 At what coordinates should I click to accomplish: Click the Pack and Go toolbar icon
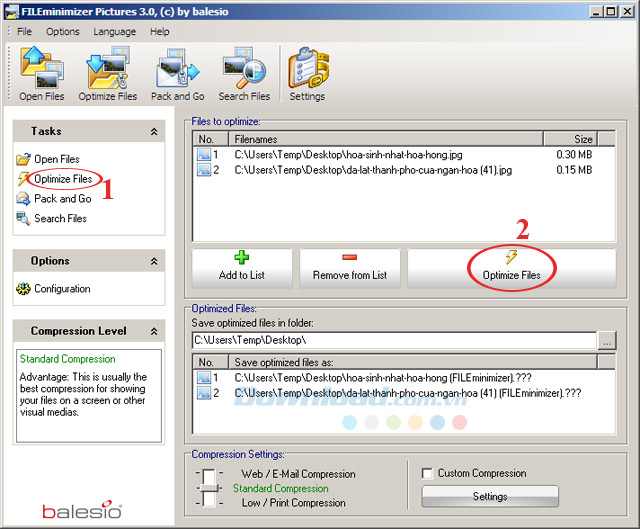pos(178,73)
